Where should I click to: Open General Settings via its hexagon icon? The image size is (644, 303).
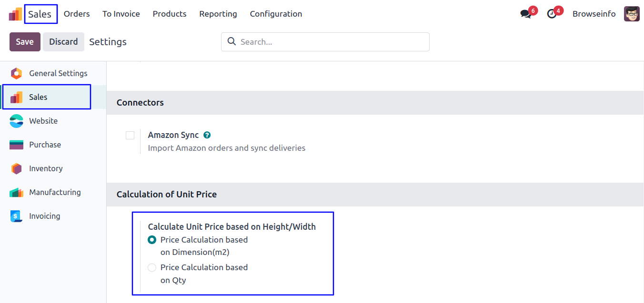pyautogui.click(x=16, y=73)
